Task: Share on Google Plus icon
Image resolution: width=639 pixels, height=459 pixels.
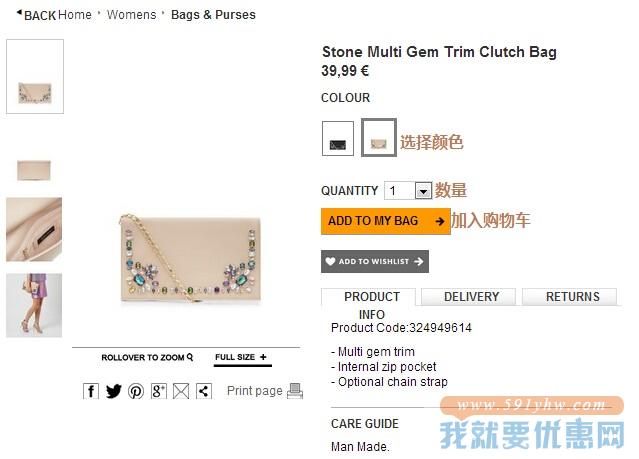Action: 159,391
